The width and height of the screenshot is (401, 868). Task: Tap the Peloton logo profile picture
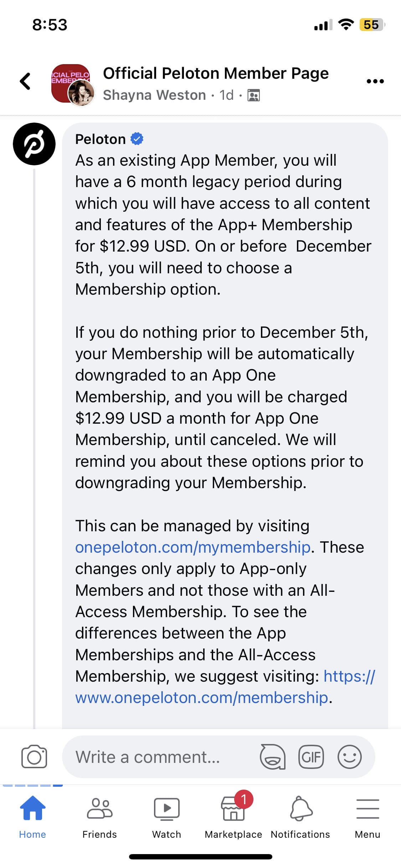(34, 144)
